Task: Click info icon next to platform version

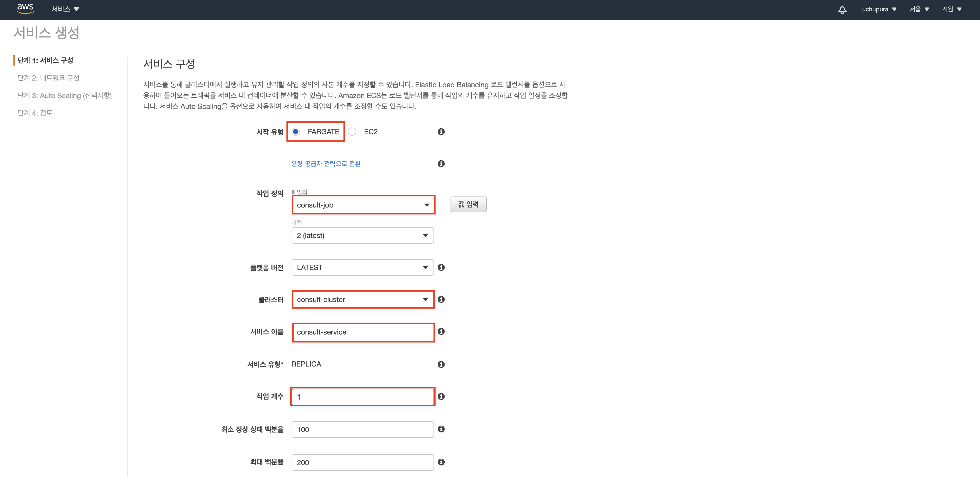Action: pos(441,268)
